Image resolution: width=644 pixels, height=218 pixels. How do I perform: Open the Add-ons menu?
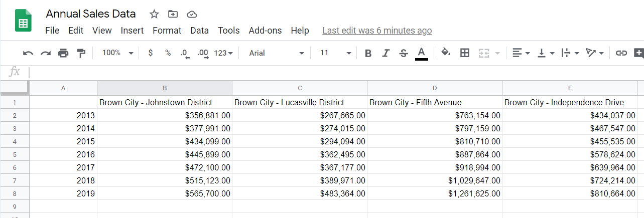pyautogui.click(x=265, y=31)
